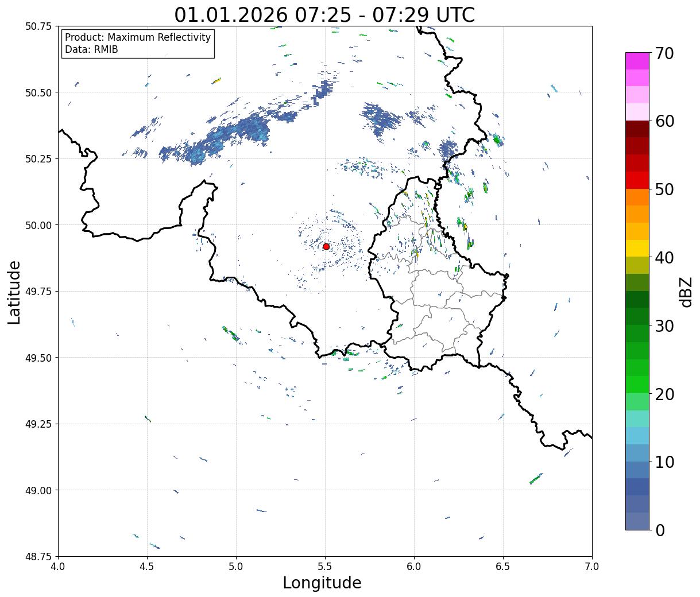The image size is (700, 597).
Task: Click the bright green colorbar segment above 20
Action: coord(637,385)
